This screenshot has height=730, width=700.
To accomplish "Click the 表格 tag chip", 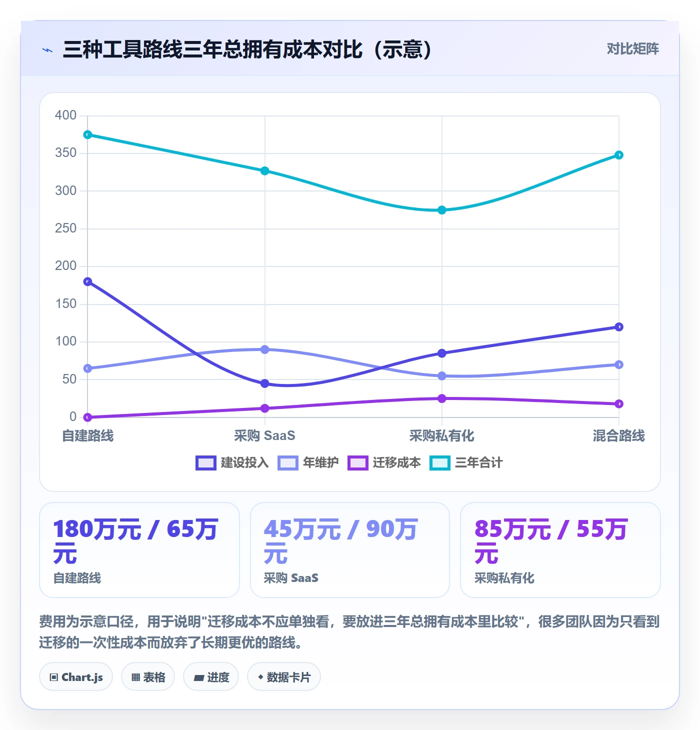I will pos(148,677).
